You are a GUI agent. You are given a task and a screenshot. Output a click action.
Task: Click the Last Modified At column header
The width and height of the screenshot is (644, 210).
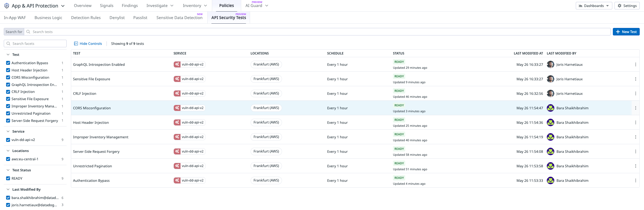[528, 53]
